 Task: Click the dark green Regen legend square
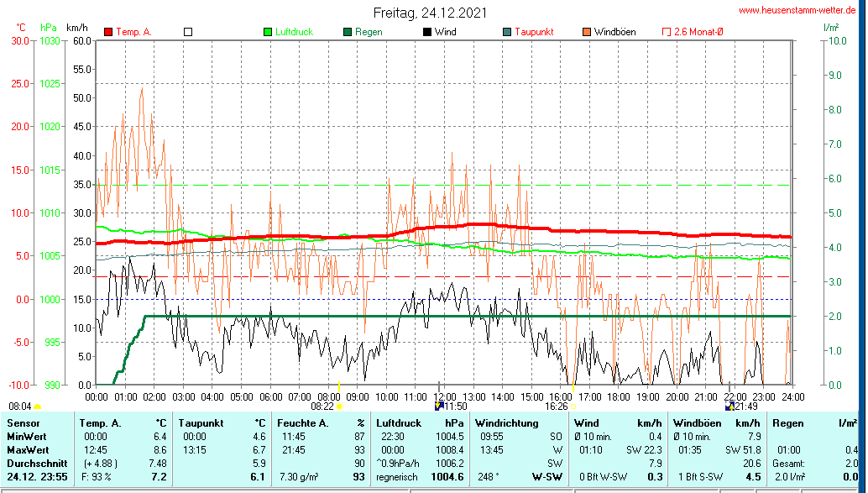click(348, 32)
